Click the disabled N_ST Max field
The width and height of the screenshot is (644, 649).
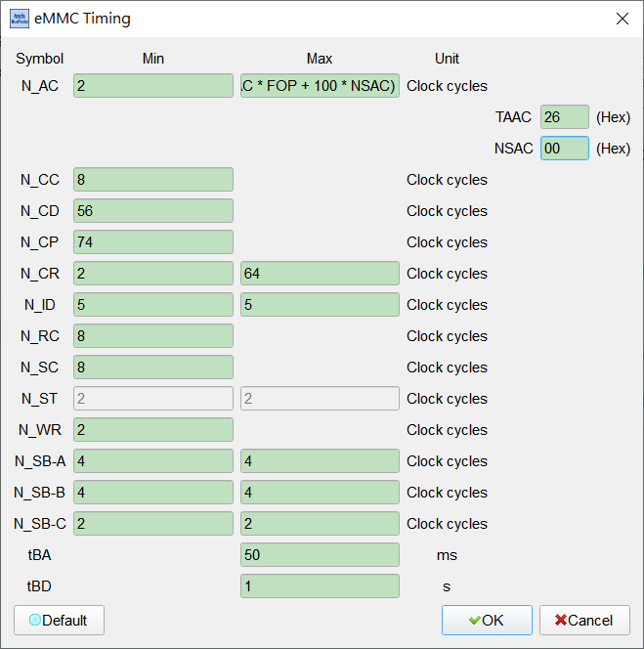[x=320, y=398]
